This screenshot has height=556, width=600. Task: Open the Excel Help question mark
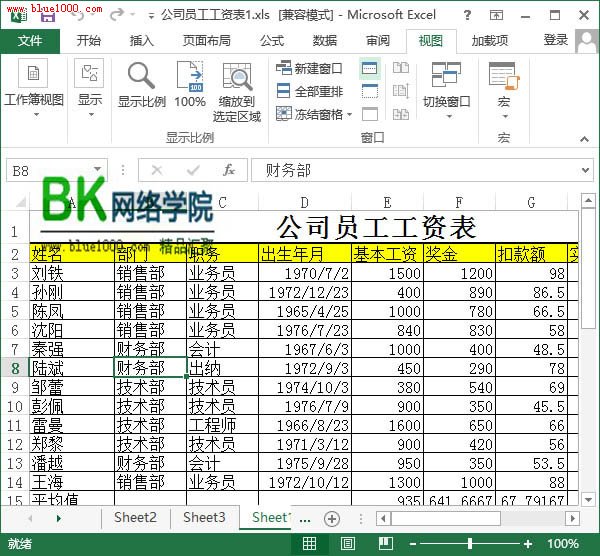point(467,15)
